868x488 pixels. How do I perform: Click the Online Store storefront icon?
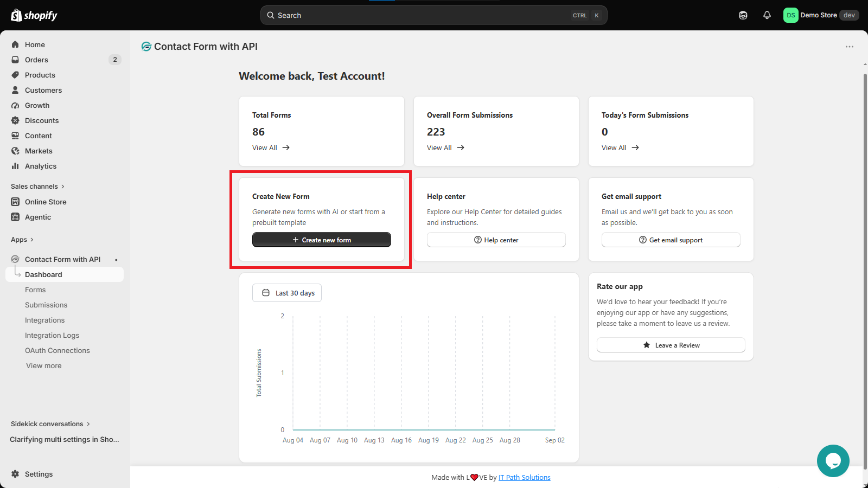(15, 202)
